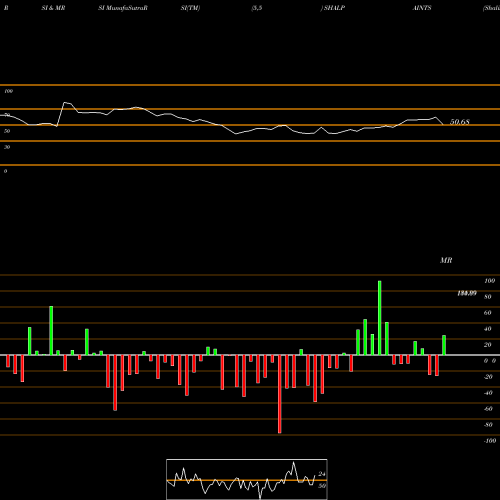The image size is (500, 500).
Task: Click the "SI(TM)" header text
Action: [x=190, y=8]
